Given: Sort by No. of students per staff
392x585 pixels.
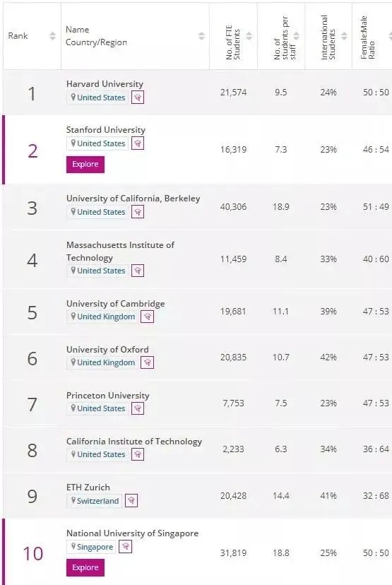Looking at the screenshot, I should coord(297,36).
